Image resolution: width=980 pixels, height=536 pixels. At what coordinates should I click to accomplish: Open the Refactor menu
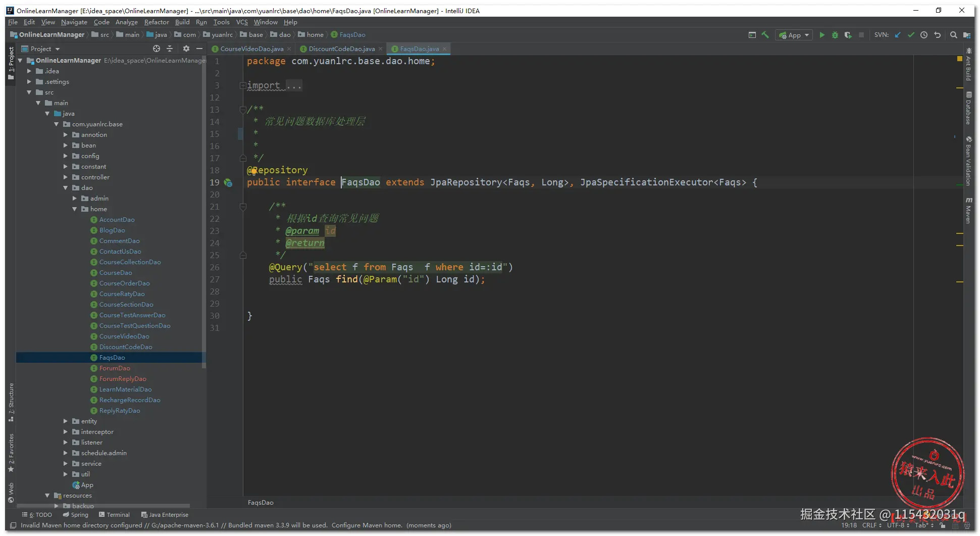[x=157, y=22]
